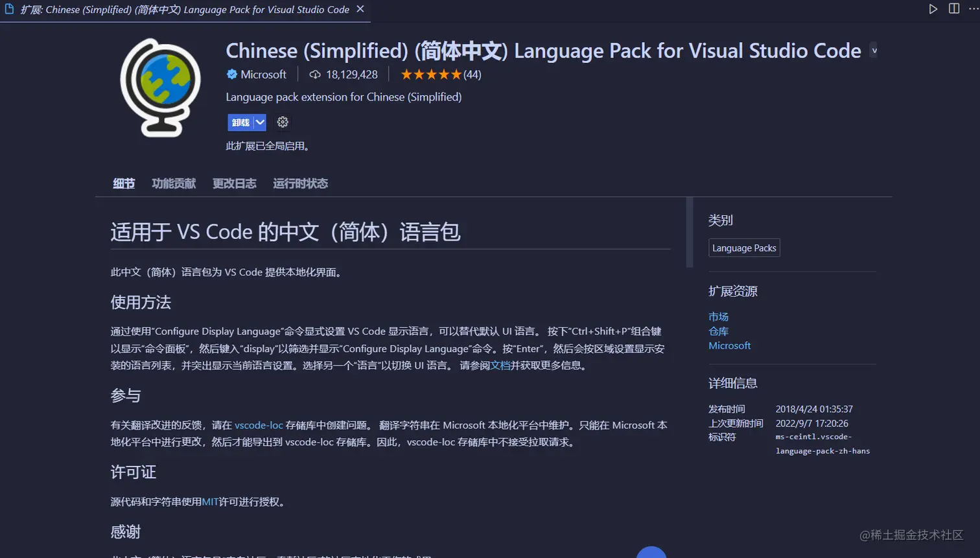Click the readme vertical scrollbar
Image resolution: width=980 pixels, height=558 pixels.
[690, 232]
